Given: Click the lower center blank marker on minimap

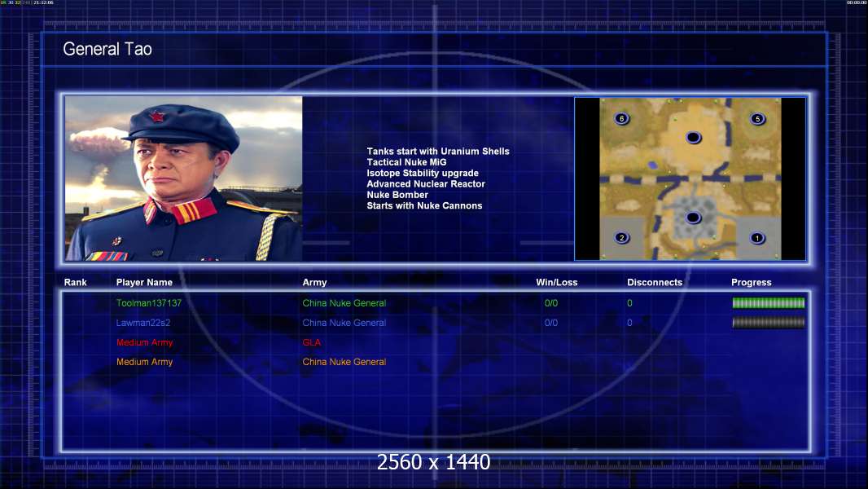Looking at the screenshot, I should [693, 218].
